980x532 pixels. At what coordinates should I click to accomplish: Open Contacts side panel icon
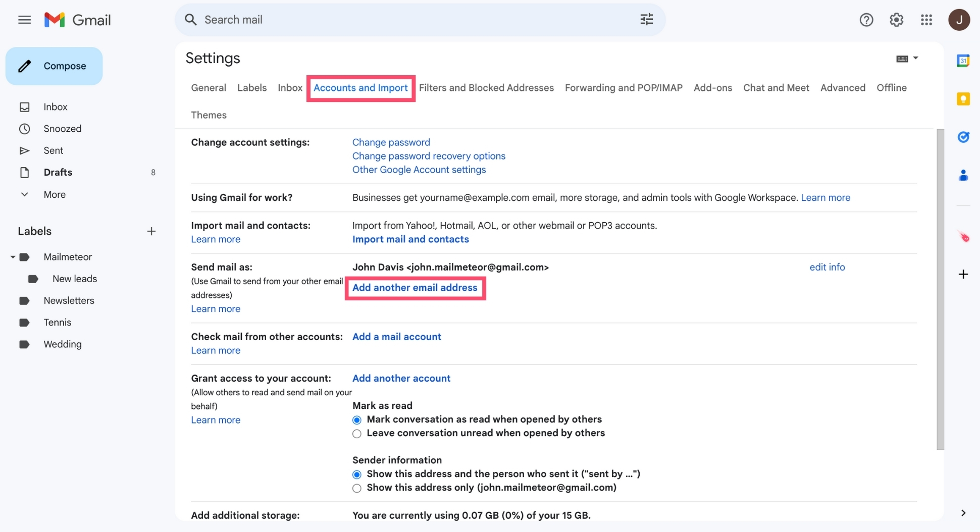[963, 175]
